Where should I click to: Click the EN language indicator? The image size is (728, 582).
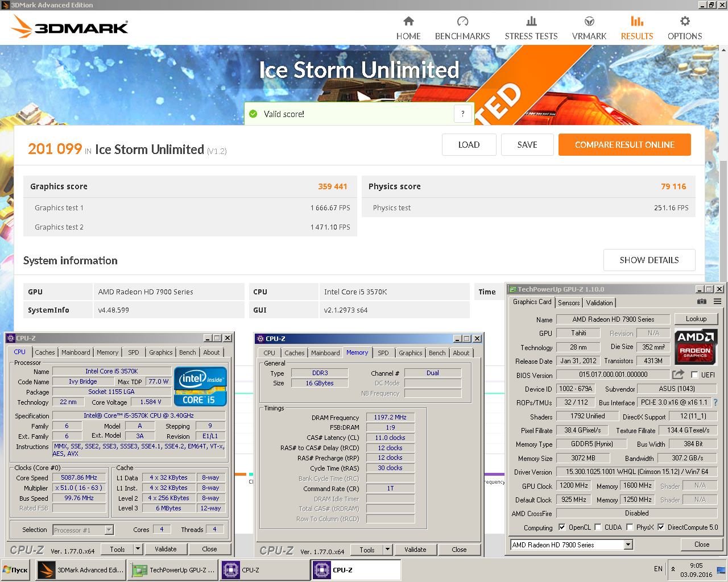658,569
